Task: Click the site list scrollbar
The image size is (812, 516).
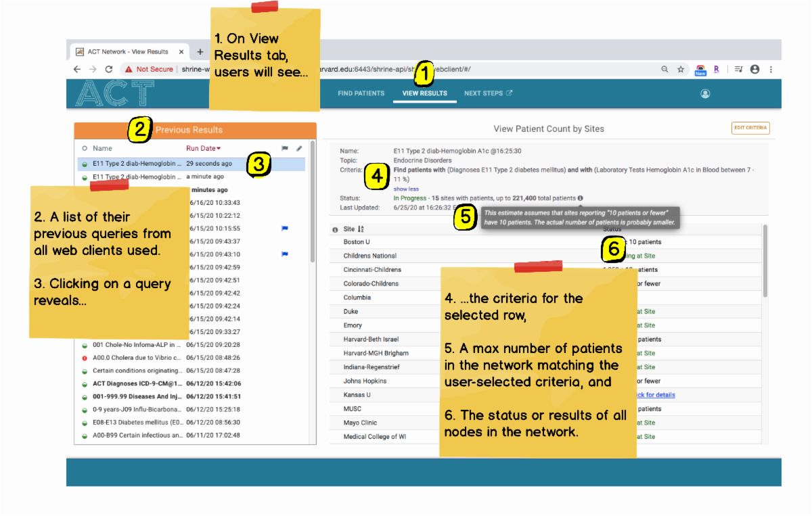Action: pyautogui.click(x=765, y=260)
